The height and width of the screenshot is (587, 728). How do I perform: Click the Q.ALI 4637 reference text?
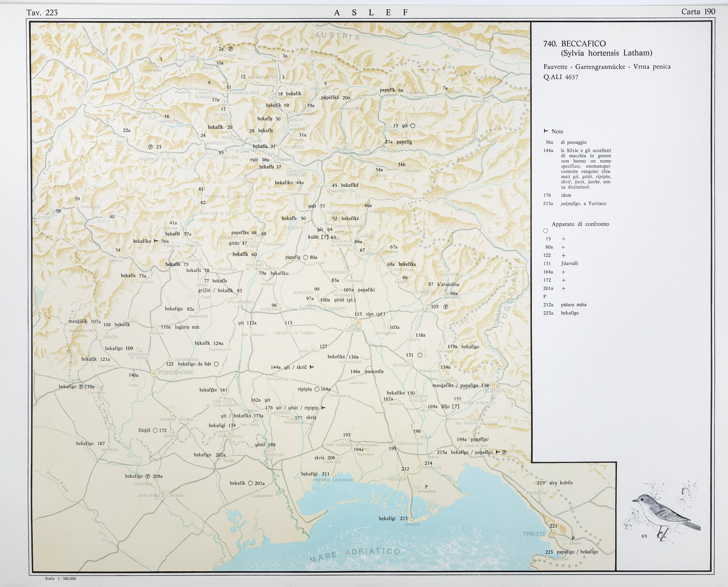tap(561, 77)
